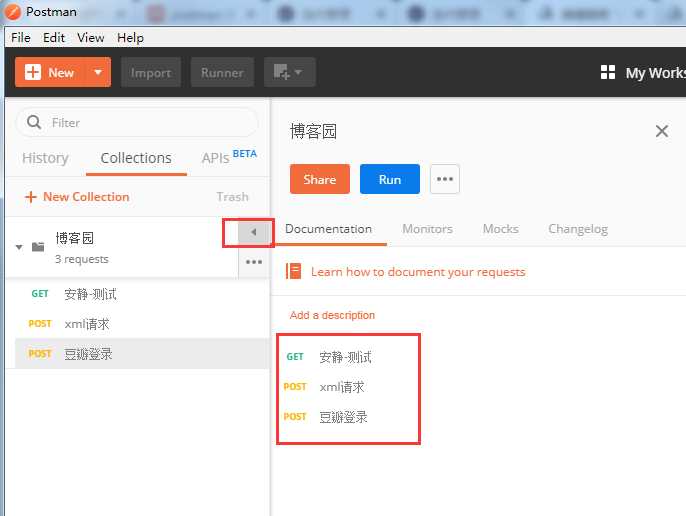Switch to the Collections tab
686x516 pixels.
(x=136, y=158)
